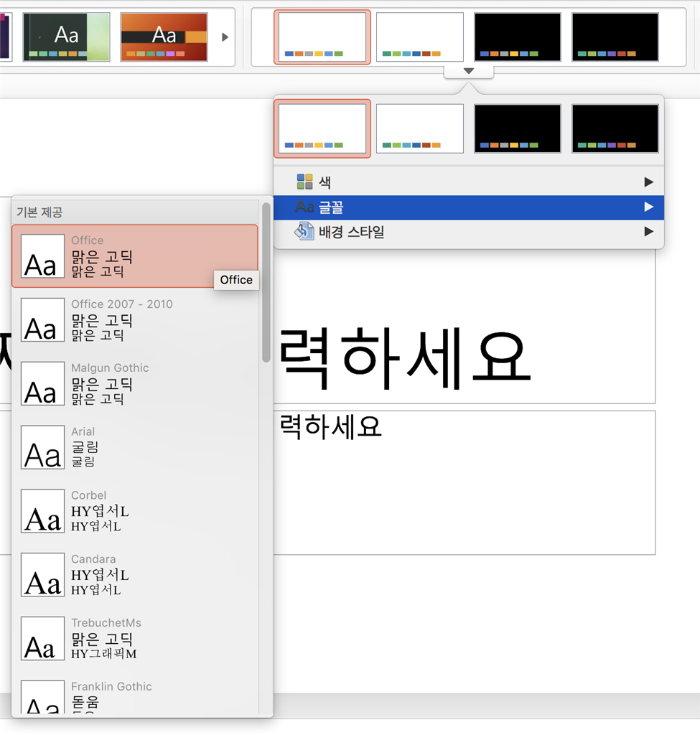Select first black variant in ribbon

click(x=518, y=37)
